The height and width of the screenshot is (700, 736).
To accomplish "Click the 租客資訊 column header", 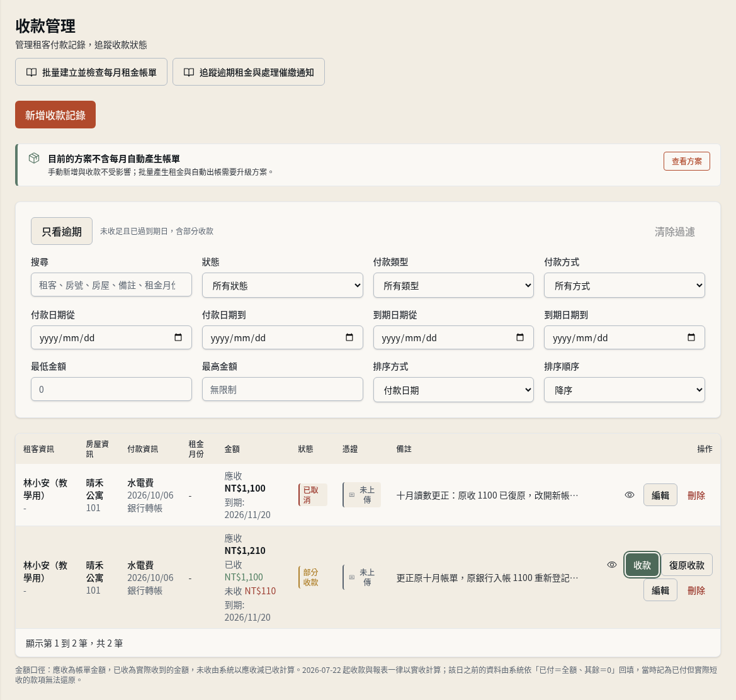I will coord(38,449).
